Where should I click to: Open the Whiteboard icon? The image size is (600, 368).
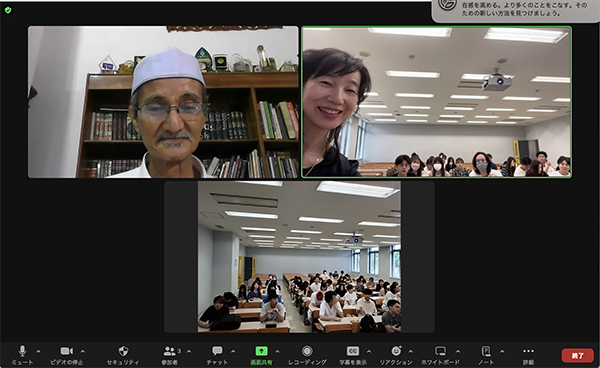440,351
